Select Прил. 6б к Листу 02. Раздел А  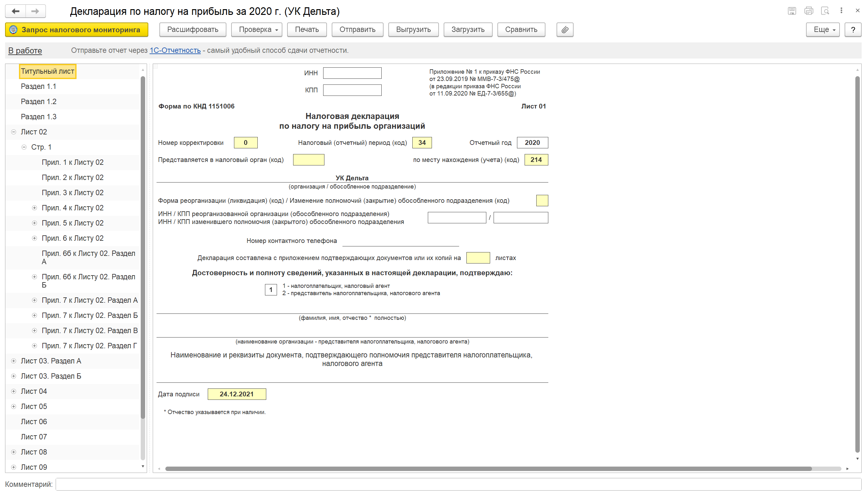(x=89, y=257)
